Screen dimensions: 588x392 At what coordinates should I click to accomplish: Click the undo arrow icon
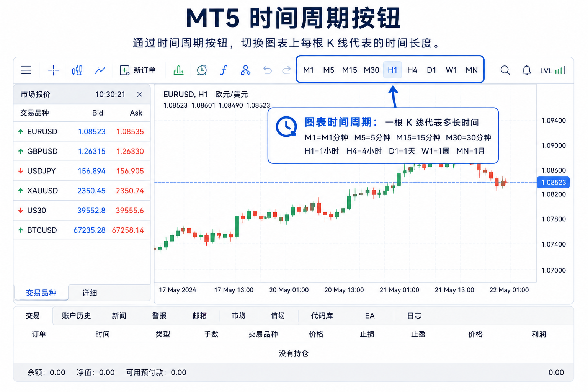[267, 70]
